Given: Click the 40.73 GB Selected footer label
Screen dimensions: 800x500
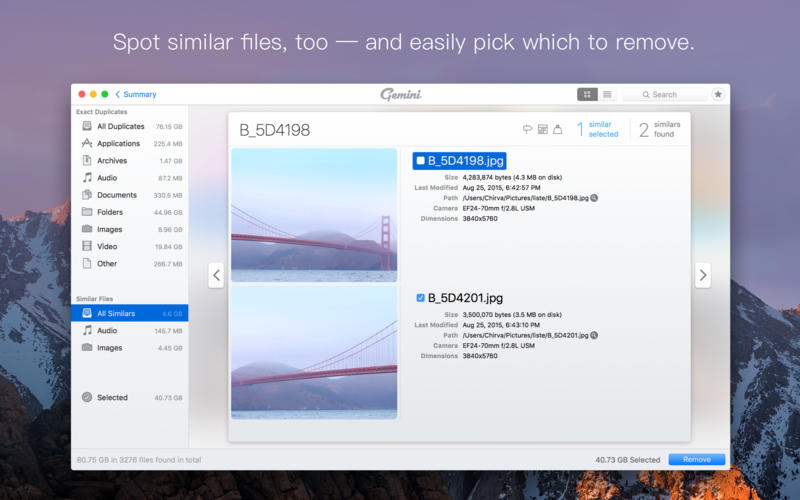Looking at the screenshot, I should pos(628,460).
